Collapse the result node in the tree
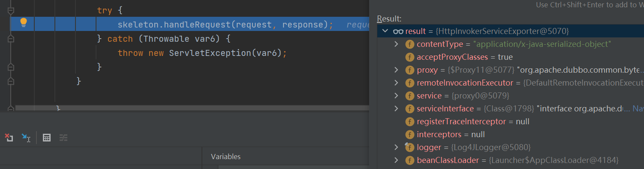The image size is (644, 169). click(384, 31)
